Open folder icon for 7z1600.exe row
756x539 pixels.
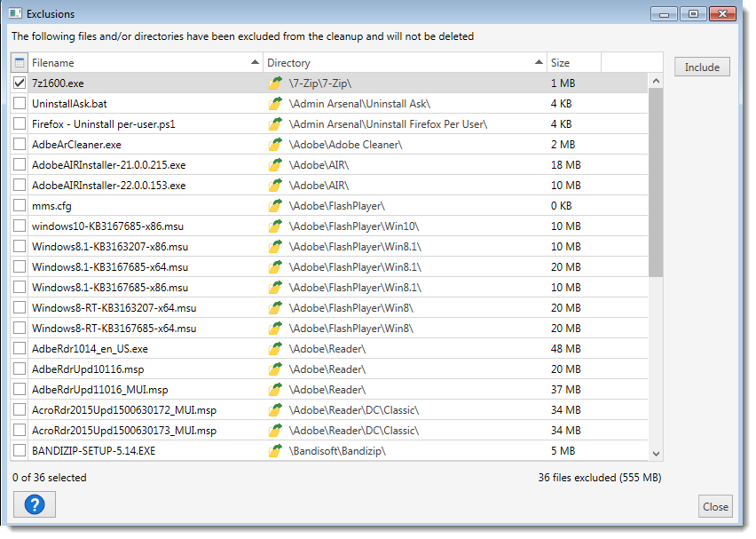[x=275, y=83]
